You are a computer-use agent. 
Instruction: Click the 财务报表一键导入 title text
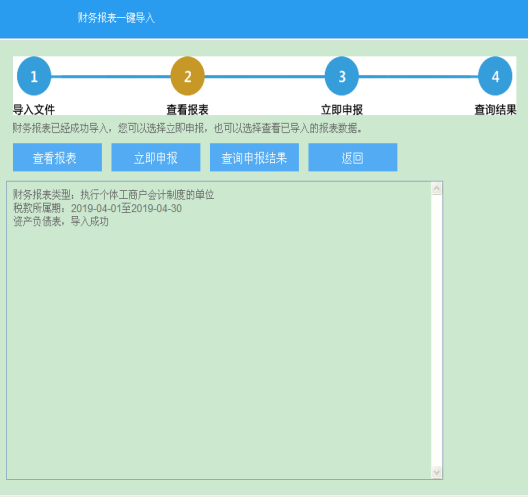[116, 18]
